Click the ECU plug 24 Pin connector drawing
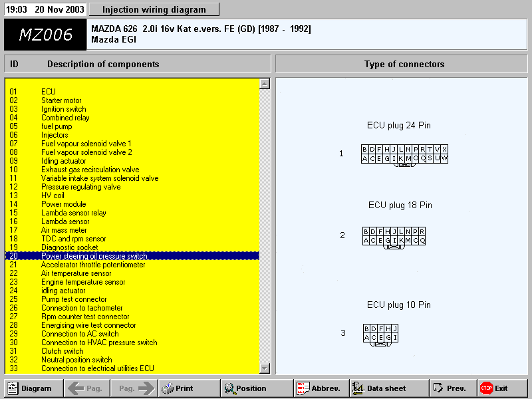Screen dimensions: 532x399 pos(404,156)
